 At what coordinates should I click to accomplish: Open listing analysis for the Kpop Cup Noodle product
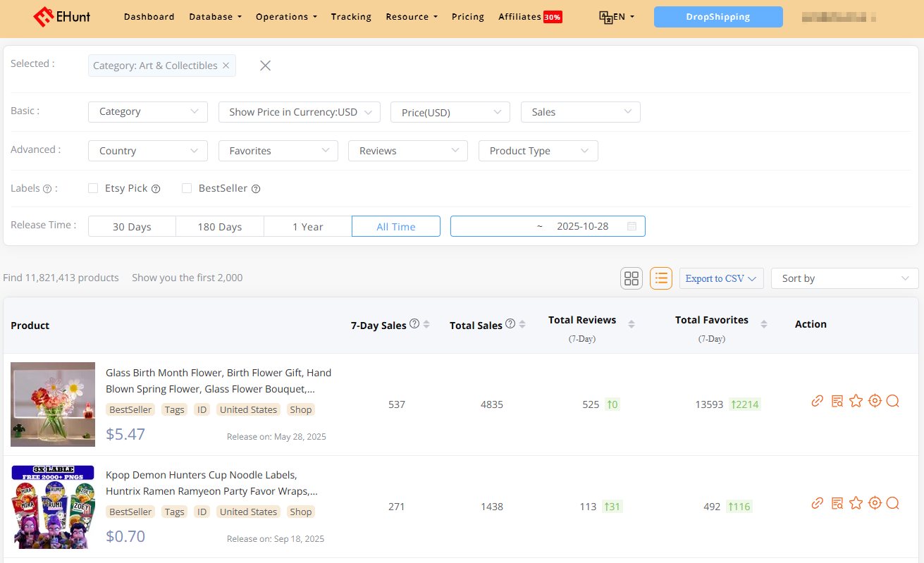click(837, 503)
